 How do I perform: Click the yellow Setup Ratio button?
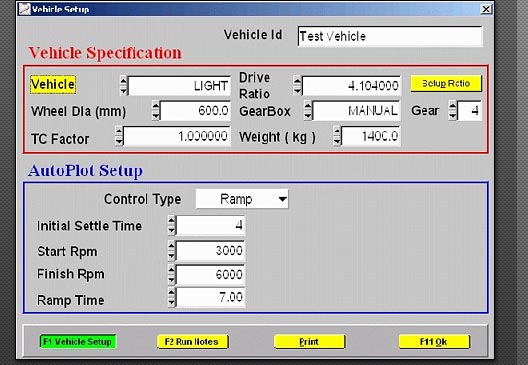tap(446, 84)
